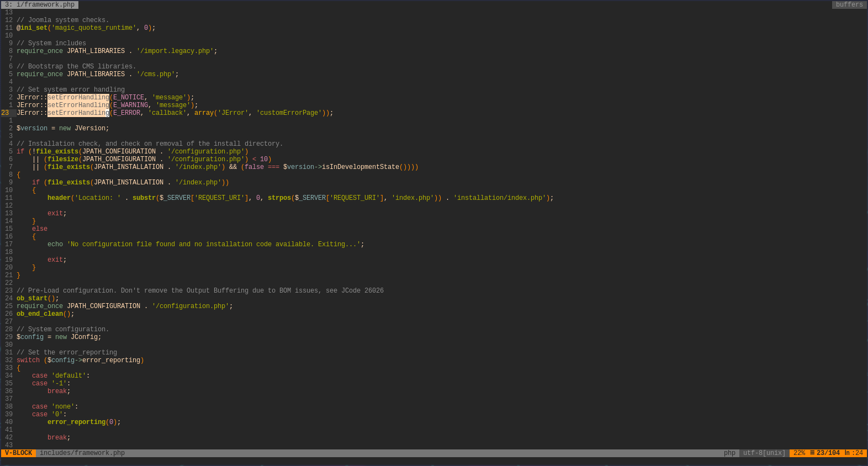Click the includes/framework.php path in status line

(x=82, y=453)
